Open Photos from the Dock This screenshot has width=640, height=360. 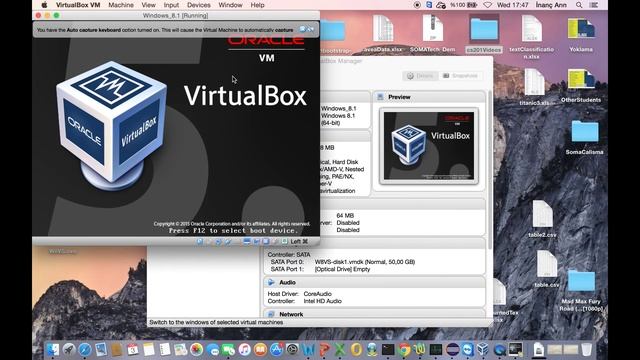coord(196,349)
